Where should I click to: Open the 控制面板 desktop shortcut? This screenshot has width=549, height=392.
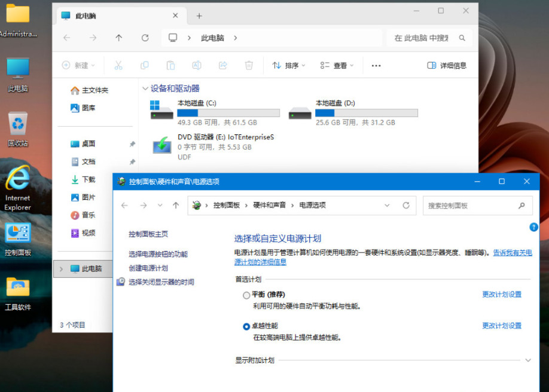(x=18, y=234)
